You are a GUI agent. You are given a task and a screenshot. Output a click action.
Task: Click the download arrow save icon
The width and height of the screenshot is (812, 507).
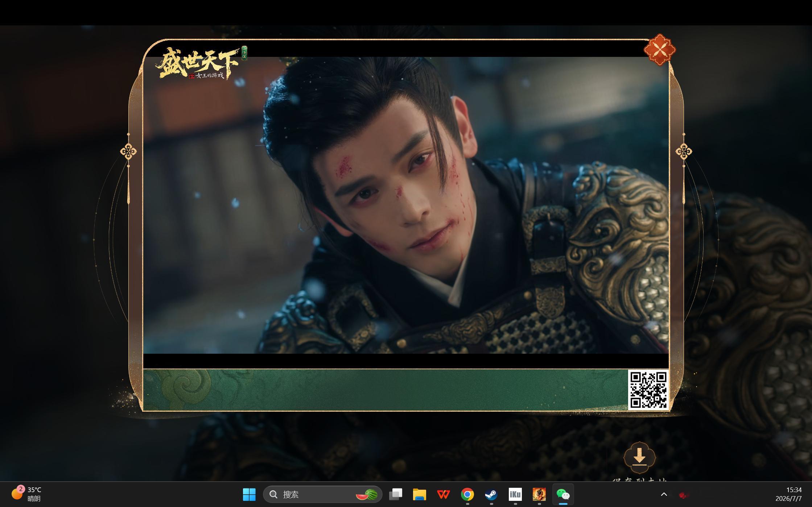(639, 457)
